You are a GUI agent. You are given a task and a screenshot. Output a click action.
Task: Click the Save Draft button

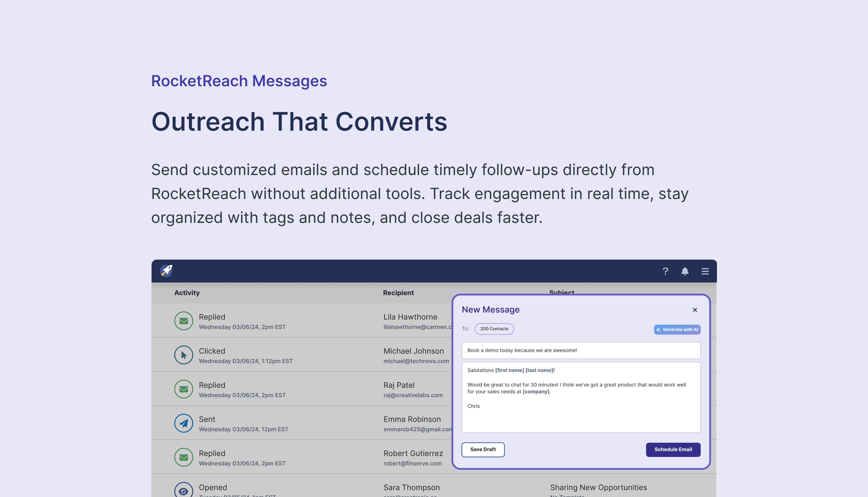(x=483, y=449)
